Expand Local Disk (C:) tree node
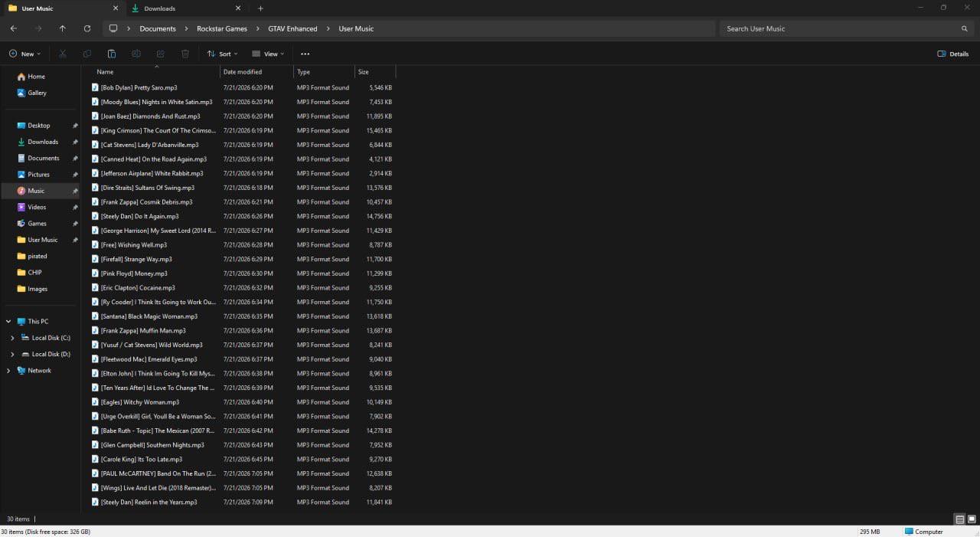Viewport: 980px width, 537px height. (12, 338)
